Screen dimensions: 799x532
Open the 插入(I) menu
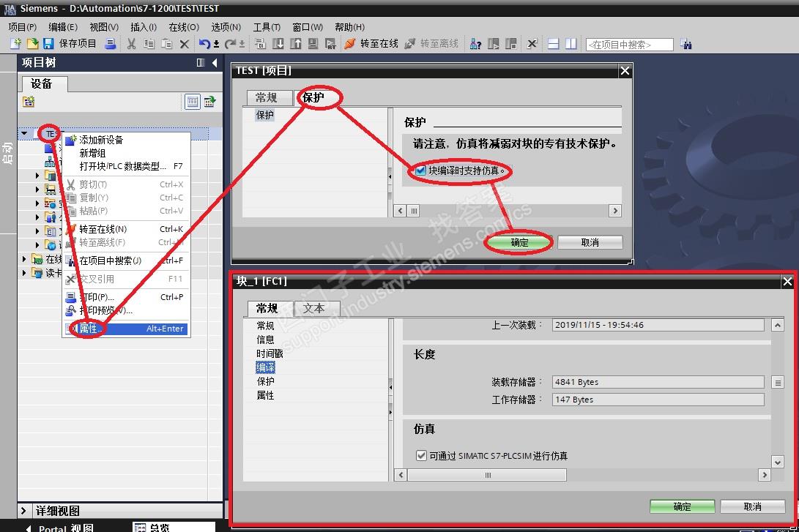[144, 27]
